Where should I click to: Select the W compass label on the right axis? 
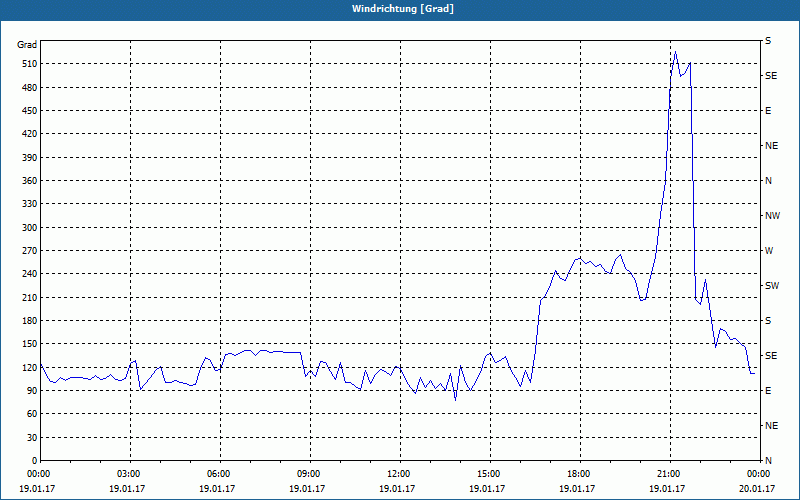pos(769,251)
